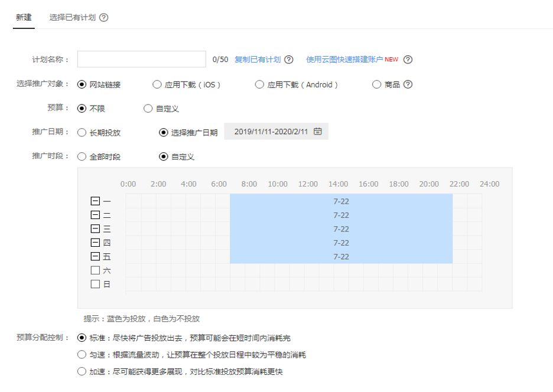This screenshot has height=392, width=553.
Task: Toggle the partial checkbox for 一 (Monday)
Action: click(95, 201)
